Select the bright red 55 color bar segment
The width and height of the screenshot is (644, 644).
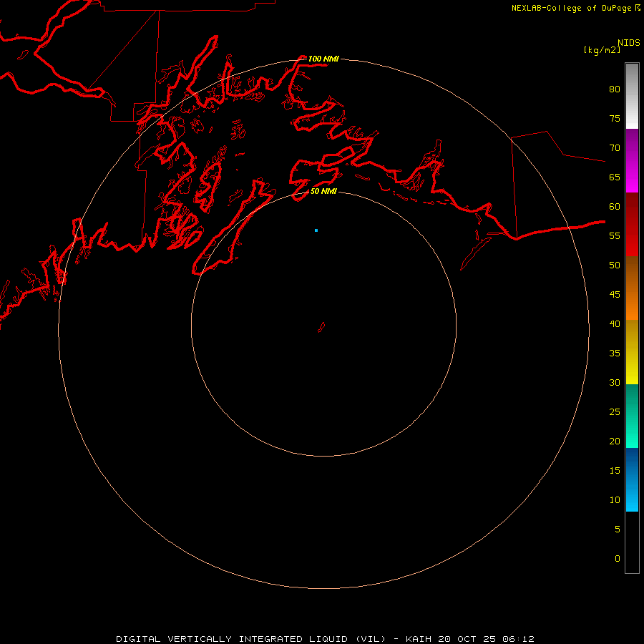tap(632, 240)
